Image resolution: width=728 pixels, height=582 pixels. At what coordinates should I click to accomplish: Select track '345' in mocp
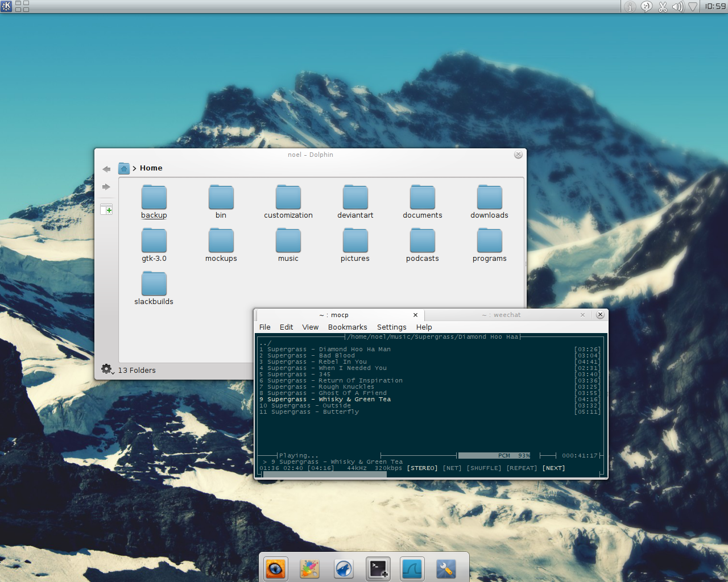coord(430,375)
